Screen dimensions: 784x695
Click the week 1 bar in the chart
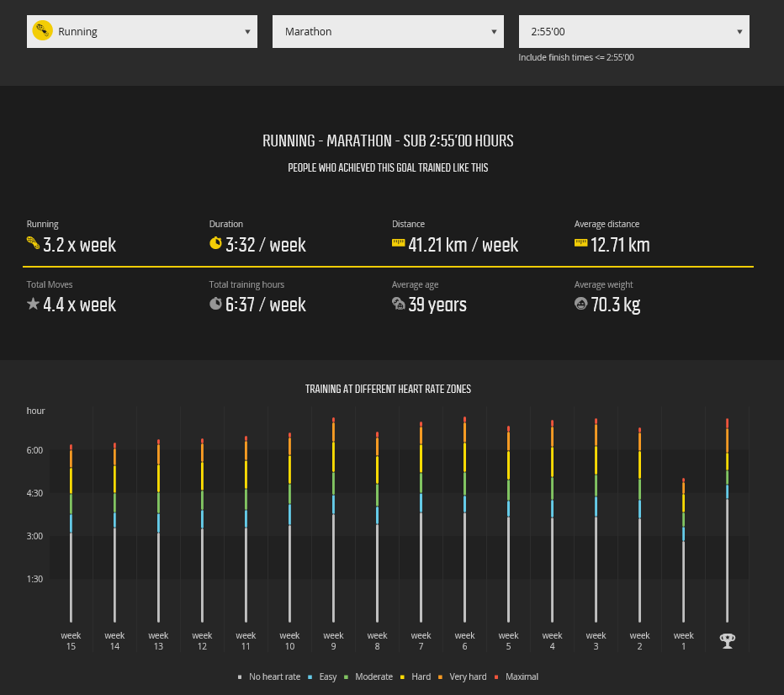tap(684, 550)
